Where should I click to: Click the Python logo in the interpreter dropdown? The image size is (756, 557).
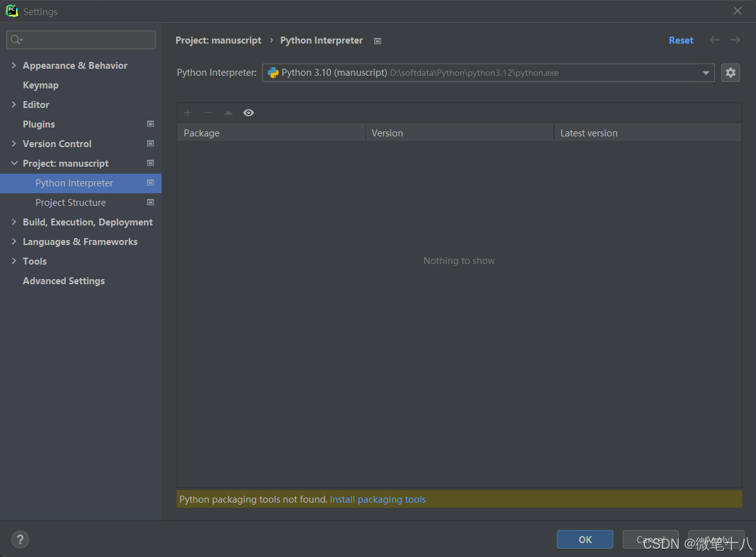click(273, 73)
